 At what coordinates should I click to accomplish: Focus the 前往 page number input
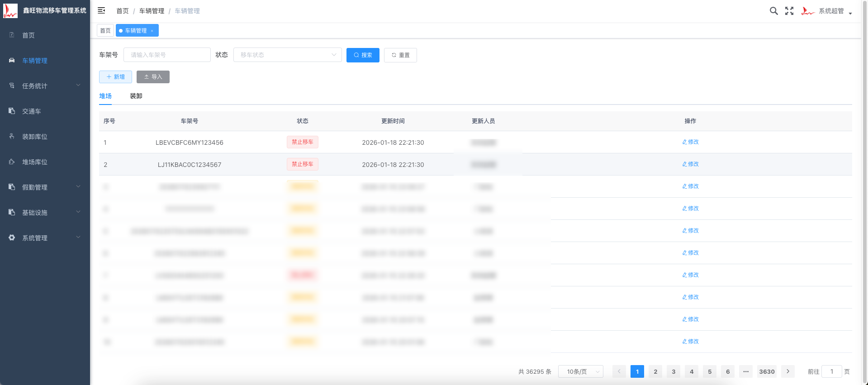click(831, 371)
